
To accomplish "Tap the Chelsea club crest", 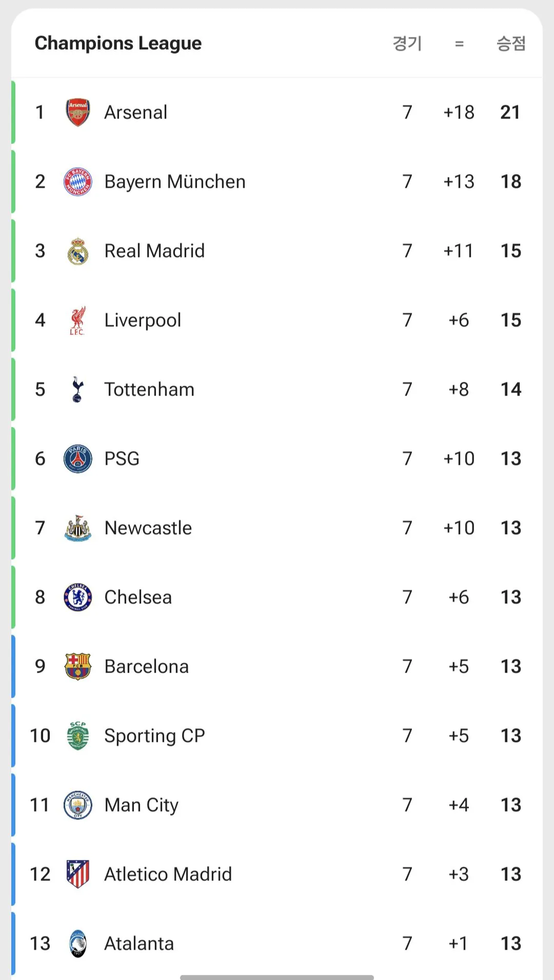I will tap(78, 597).
